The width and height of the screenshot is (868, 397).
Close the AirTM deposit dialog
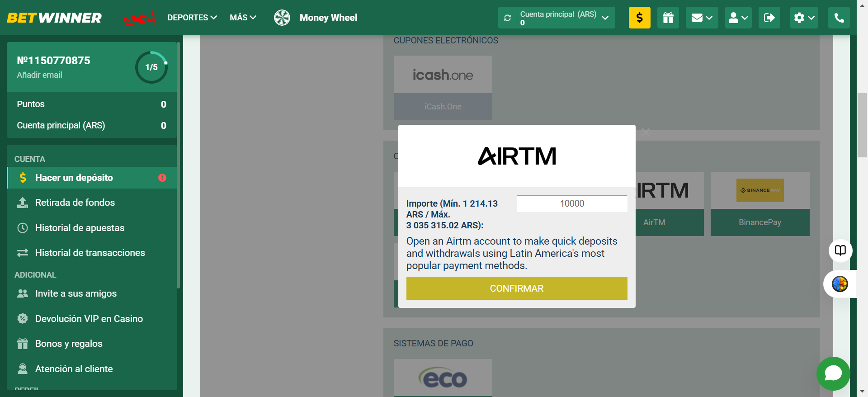point(646,132)
